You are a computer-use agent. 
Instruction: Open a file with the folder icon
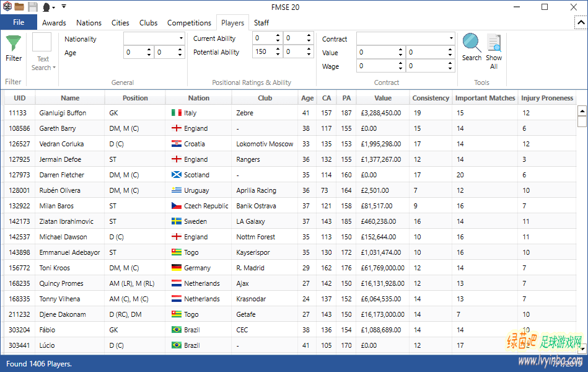(x=19, y=7)
